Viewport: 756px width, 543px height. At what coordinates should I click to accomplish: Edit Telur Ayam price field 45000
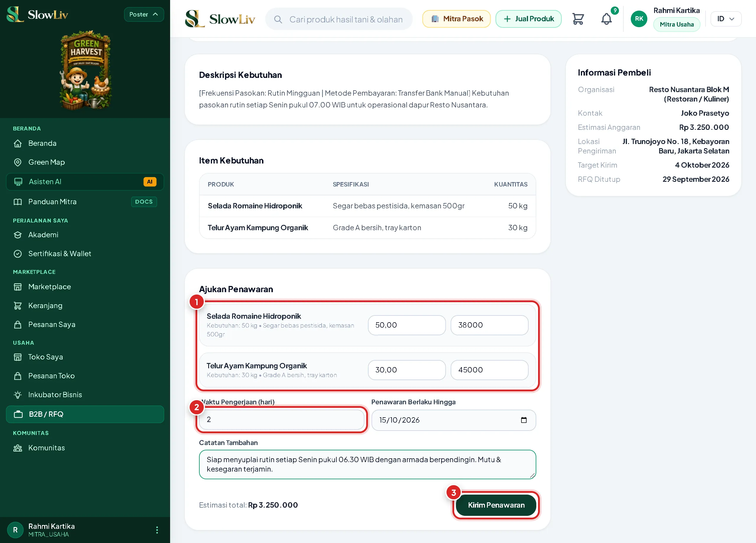point(489,370)
